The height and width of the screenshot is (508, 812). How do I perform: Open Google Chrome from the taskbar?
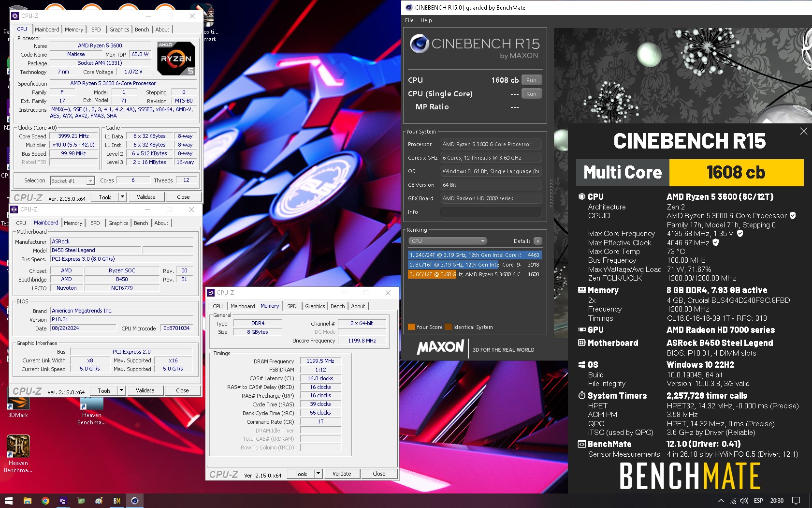(45, 501)
